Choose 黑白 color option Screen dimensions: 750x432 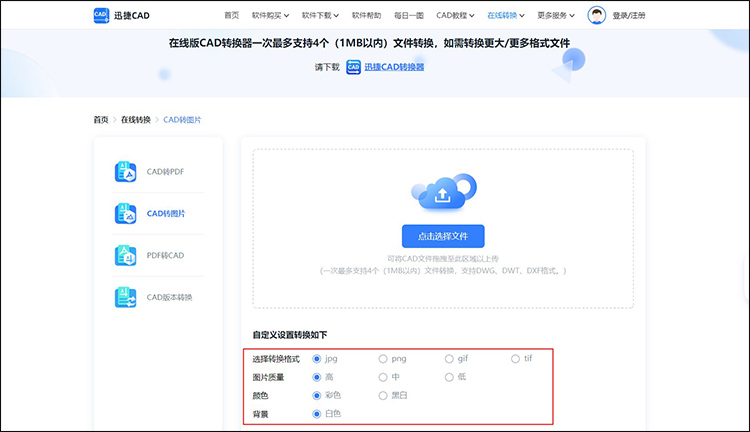(x=383, y=396)
